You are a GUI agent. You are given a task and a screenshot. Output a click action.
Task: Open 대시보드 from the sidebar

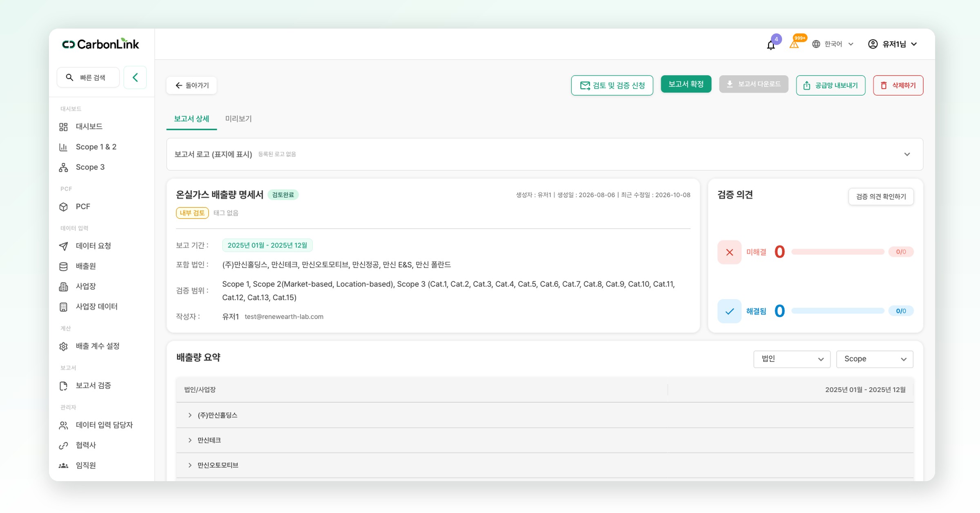pos(89,127)
